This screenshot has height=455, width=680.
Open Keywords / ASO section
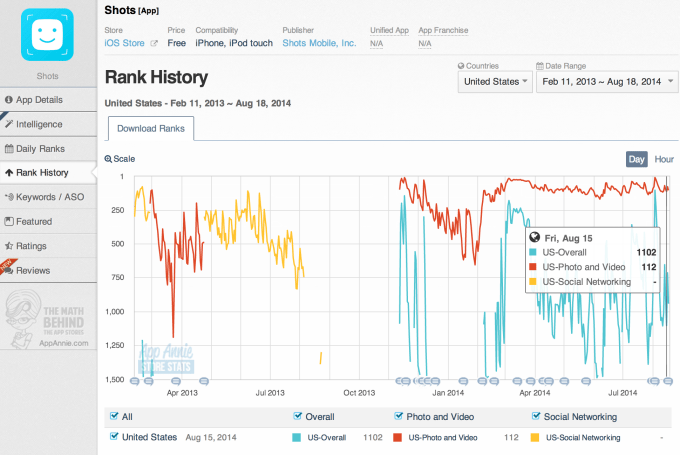[x=49, y=197]
